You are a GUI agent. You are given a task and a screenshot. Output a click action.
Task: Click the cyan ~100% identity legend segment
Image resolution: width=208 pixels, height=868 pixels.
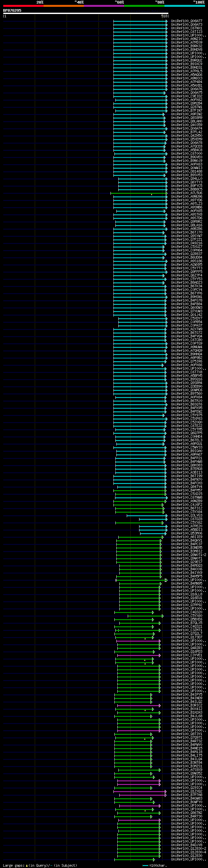pyautogui.click(x=185, y=6)
